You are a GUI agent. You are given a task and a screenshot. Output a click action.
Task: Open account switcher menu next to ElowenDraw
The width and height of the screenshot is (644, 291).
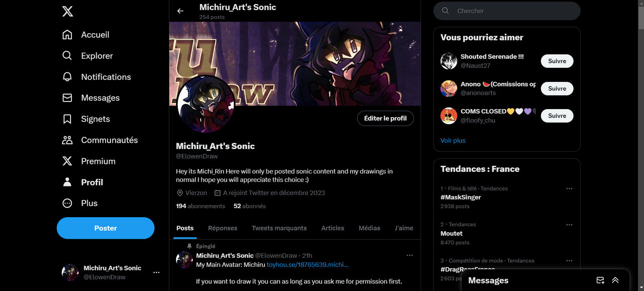156,272
